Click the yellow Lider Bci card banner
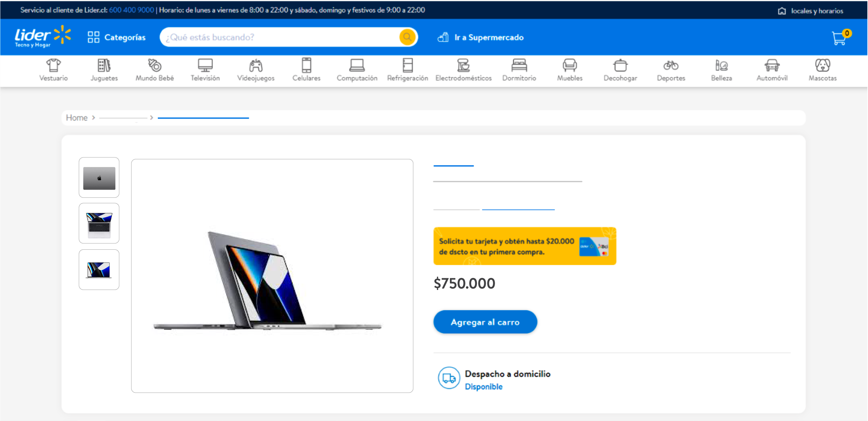The width and height of the screenshot is (868, 421). tap(525, 246)
